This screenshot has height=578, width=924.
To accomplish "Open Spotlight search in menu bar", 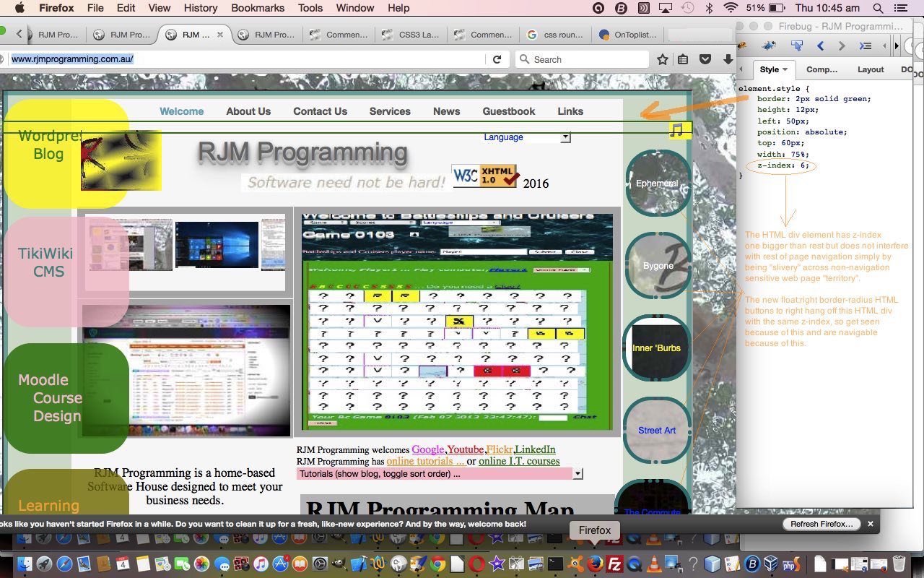I will click(x=878, y=8).
